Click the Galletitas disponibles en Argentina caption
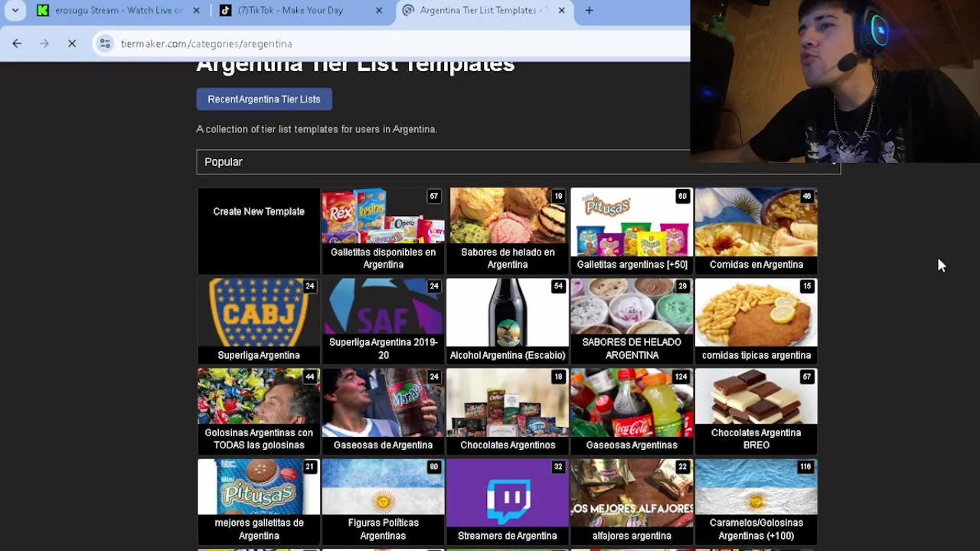The image size is (980, 551). (383, 259)
